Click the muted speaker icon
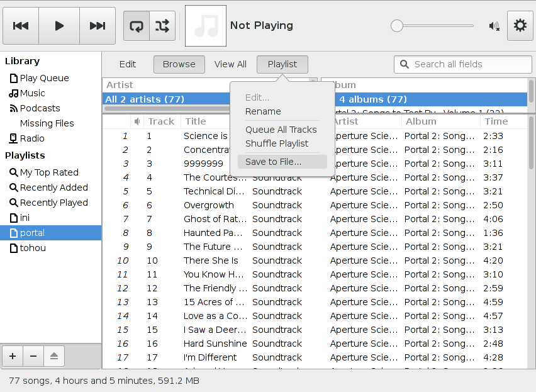 coord(494,26)
